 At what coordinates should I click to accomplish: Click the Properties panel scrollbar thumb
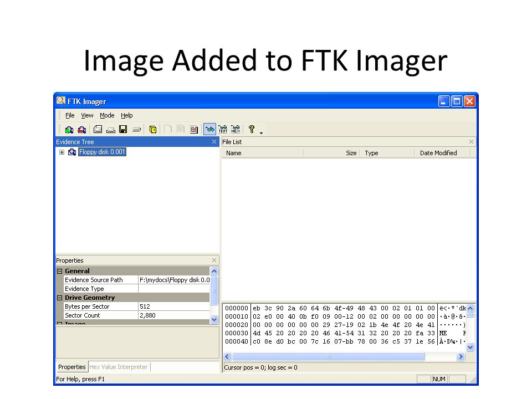coord(214,290)
